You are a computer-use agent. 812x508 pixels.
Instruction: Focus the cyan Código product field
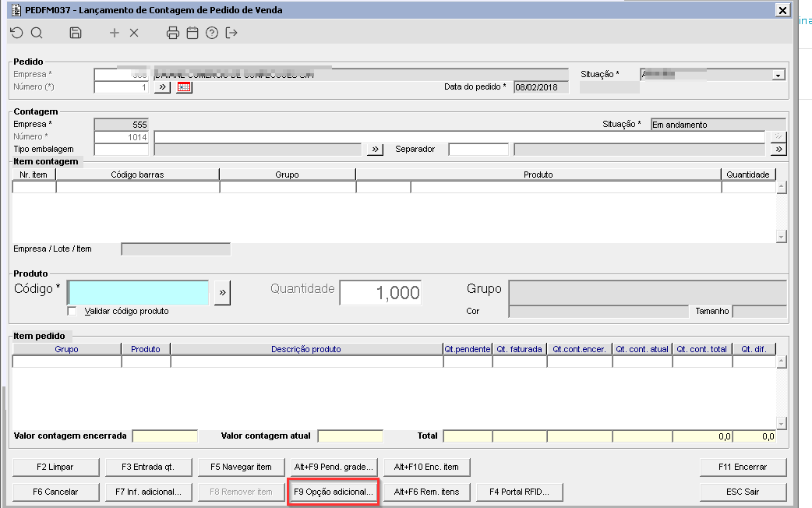tap(138, 293)
